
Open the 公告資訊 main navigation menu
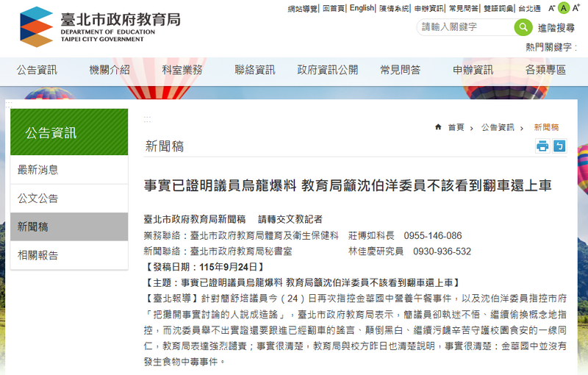pos(37,70)
